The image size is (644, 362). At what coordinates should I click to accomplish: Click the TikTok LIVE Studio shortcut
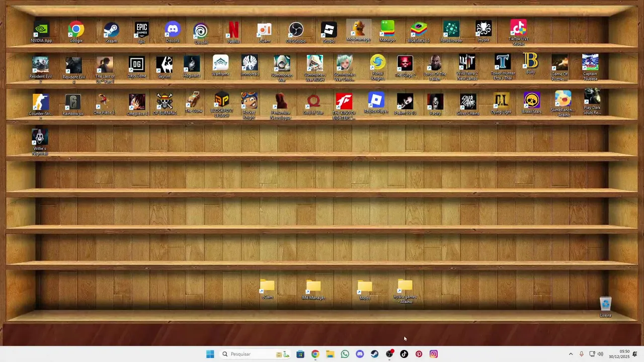pos(518,33)
